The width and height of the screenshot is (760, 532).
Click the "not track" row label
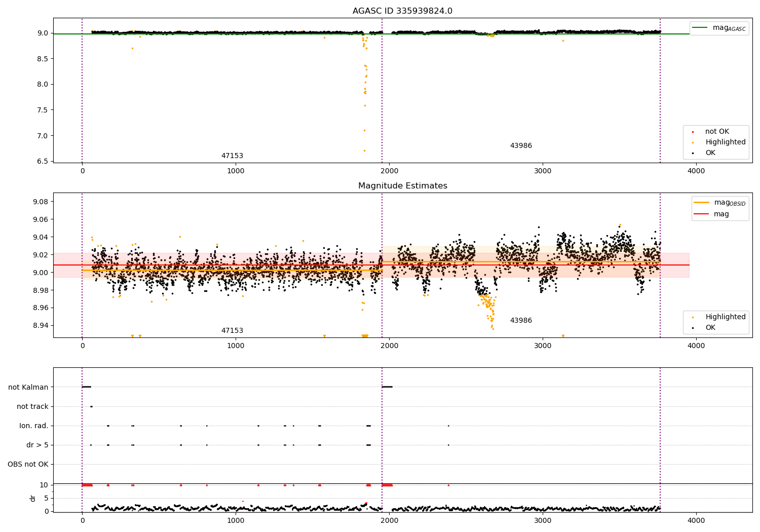click(x=32, y=407)
